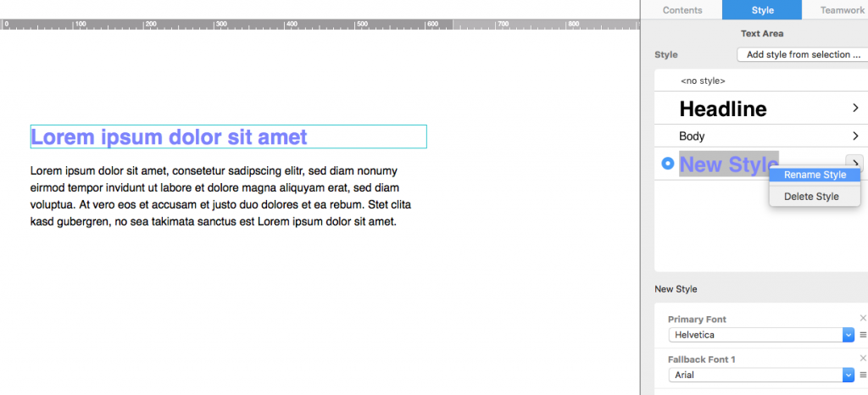Choose Delete Style from context menu

click(x=815, y=197)
